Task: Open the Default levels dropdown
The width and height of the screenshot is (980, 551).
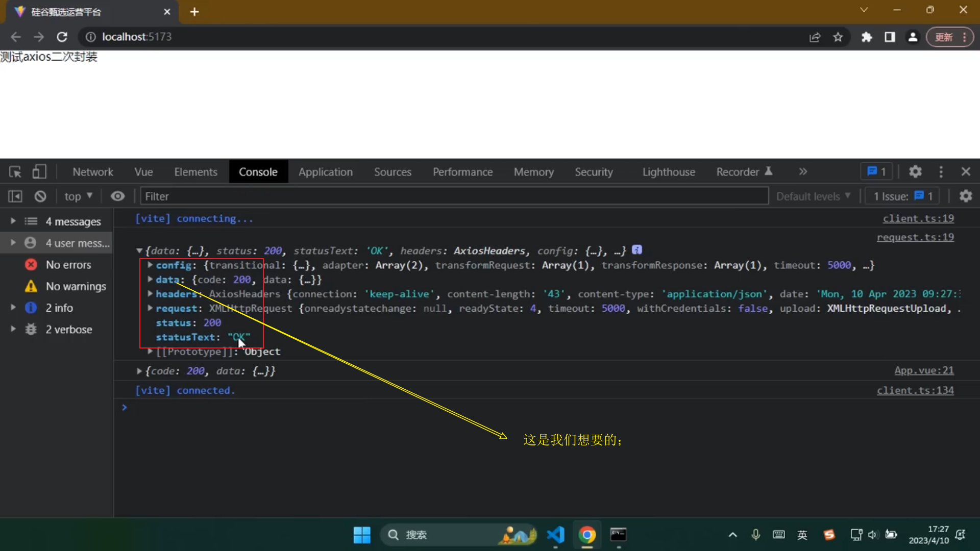Action: (813, 196)
